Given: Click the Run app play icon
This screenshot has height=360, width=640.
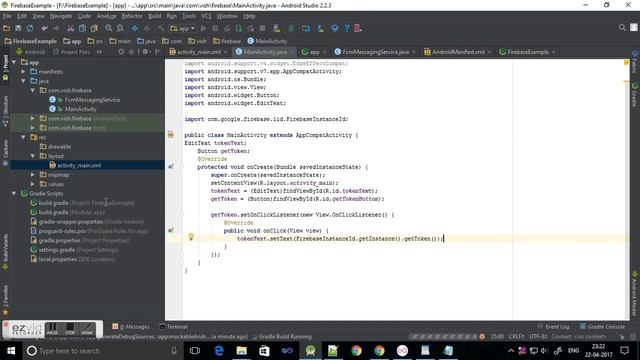Looking at the screenshot, I should (203, 28).
